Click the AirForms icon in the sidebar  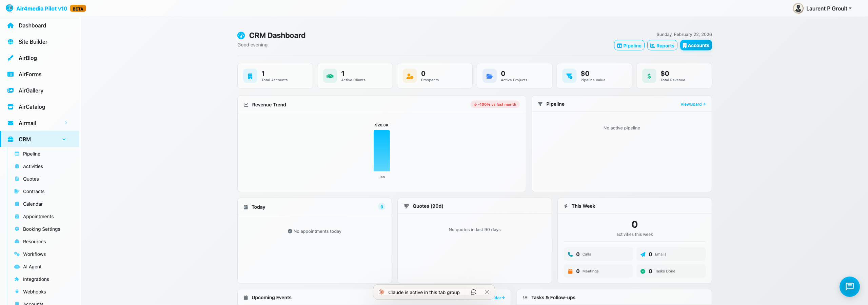[x=10, y=74]
